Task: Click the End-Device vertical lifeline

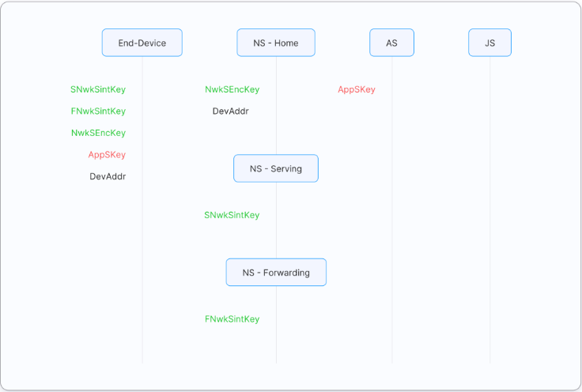Action: coord(142,261)
